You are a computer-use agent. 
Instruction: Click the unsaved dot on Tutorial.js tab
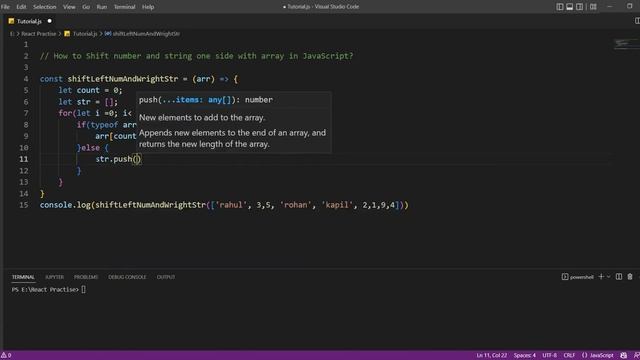pos(49,21)
